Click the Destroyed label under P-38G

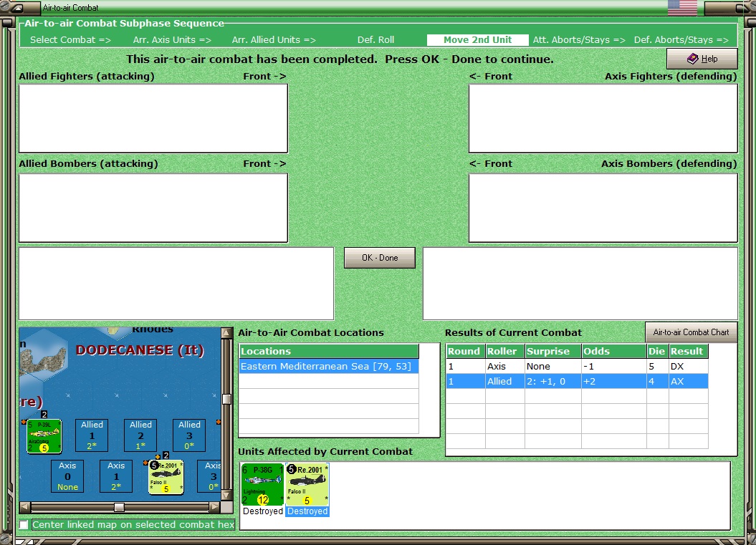[263, 511]
